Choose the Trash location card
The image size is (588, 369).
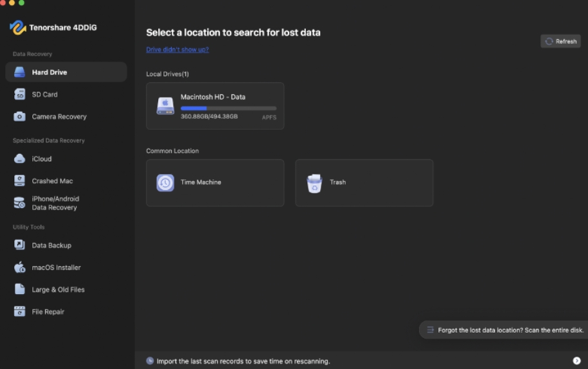point(364,183)
